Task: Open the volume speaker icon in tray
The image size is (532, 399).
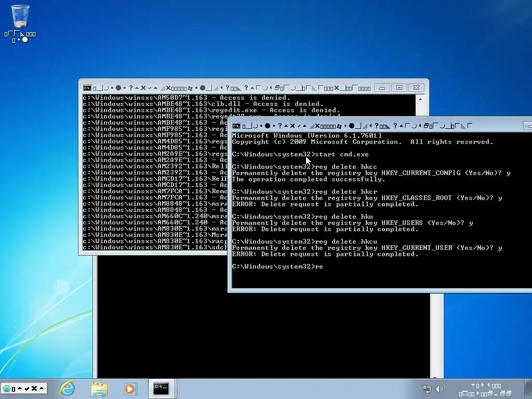Action: (x=440, y=389)
